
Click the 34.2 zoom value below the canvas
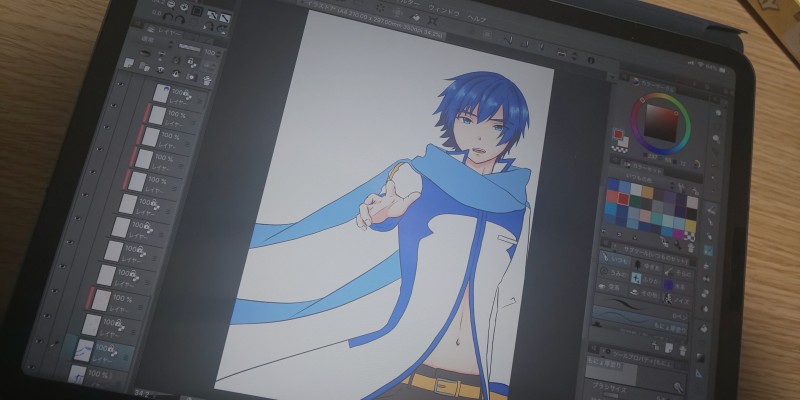(x=142, y=393)
